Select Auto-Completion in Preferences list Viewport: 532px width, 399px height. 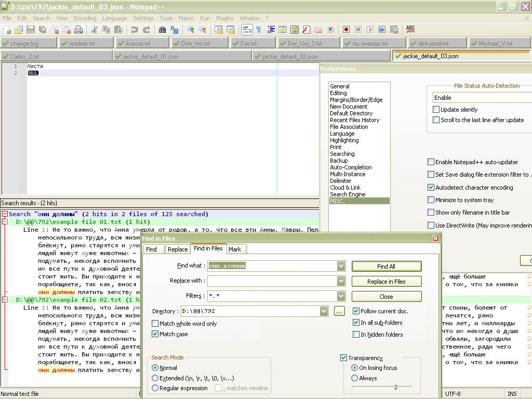[351, 167]
